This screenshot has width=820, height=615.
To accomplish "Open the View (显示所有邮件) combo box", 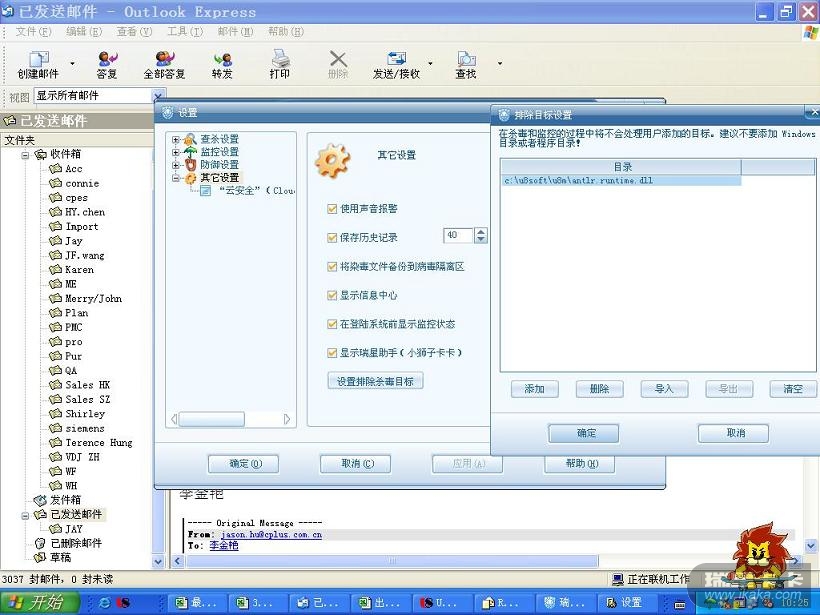I will click(99, 96).
